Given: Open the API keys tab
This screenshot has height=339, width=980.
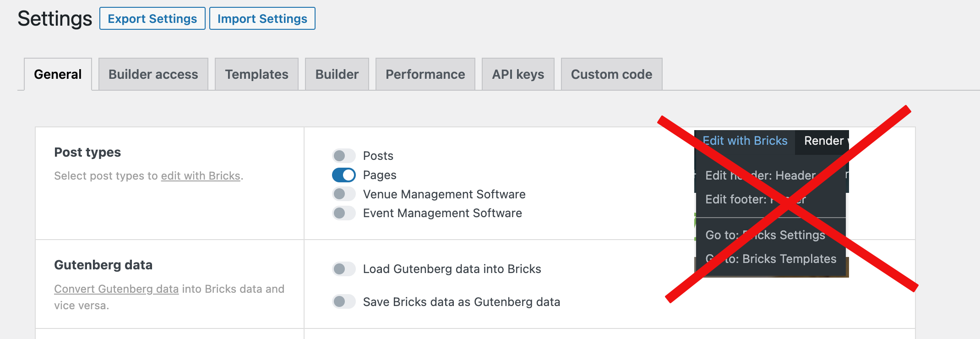Looking at the screenshot, I should (x=518, y=74).
